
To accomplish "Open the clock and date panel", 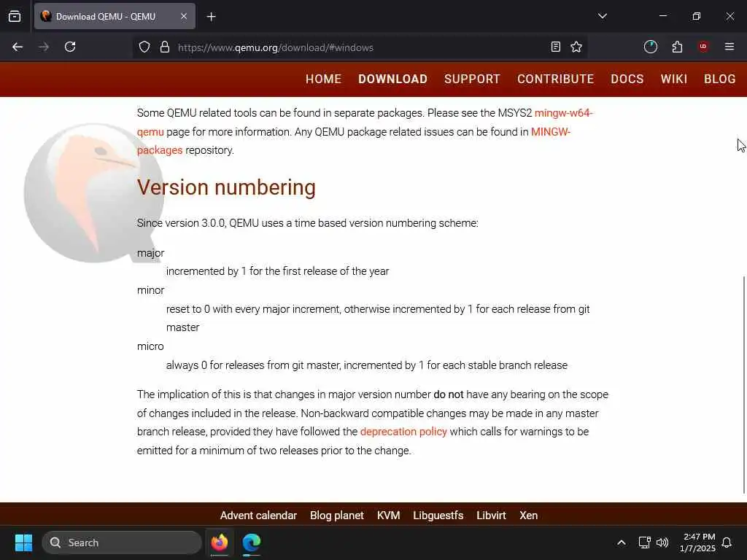I will pyautogui.click(x=697, y=542).
